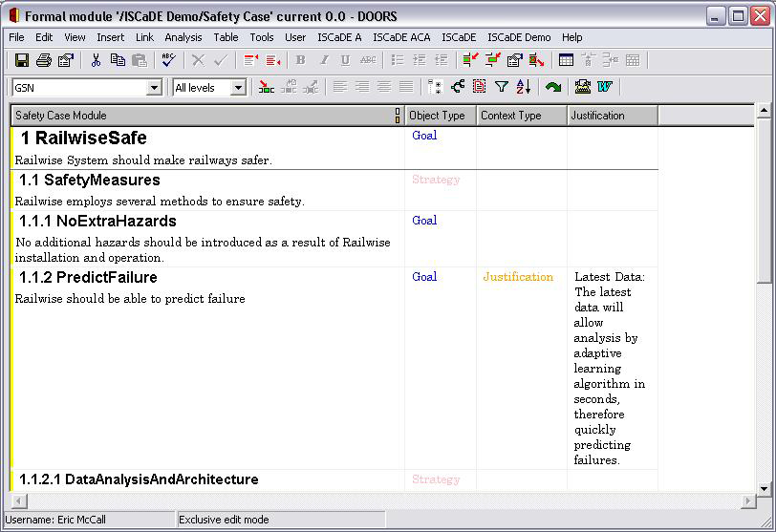This screenshot has width=776, height=532.
Task: Click the horizontal scrollbar right arrow
Action: 747,501
